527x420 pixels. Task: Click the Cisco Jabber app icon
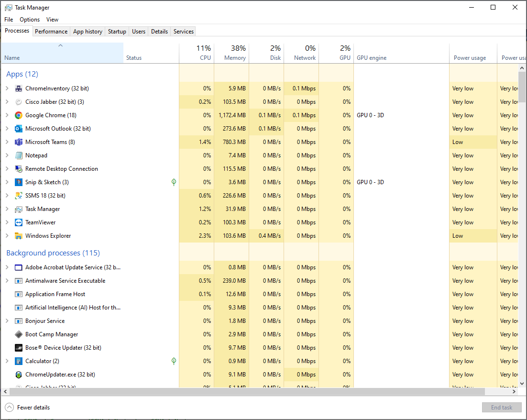pyautogui.click(x=19, y=102)
